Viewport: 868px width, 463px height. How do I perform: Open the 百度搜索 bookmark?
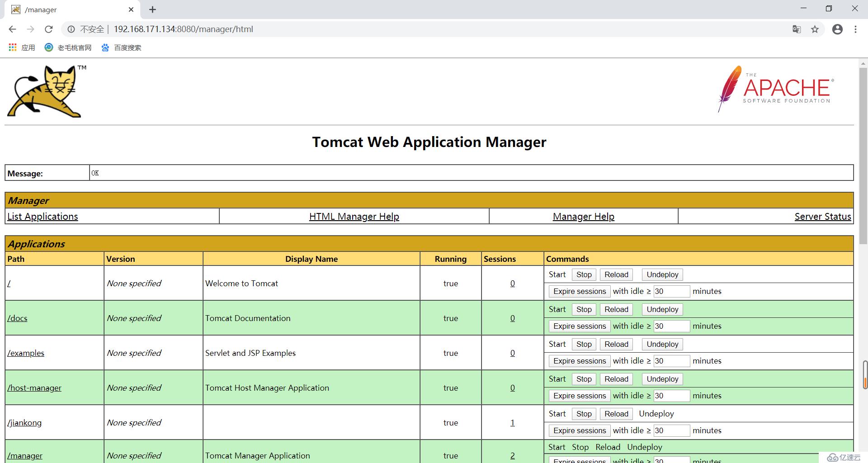tap(121, 47)
